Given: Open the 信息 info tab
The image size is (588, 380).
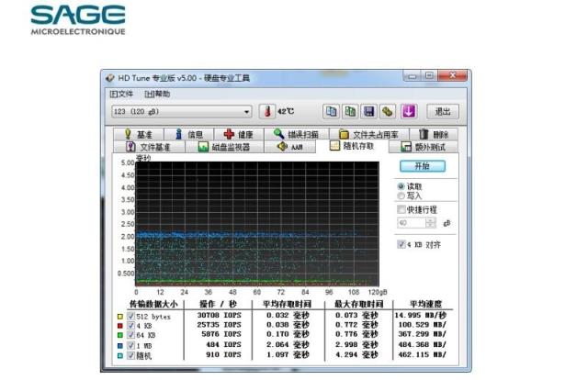Looking at the screenshot, I should point(189,134).
